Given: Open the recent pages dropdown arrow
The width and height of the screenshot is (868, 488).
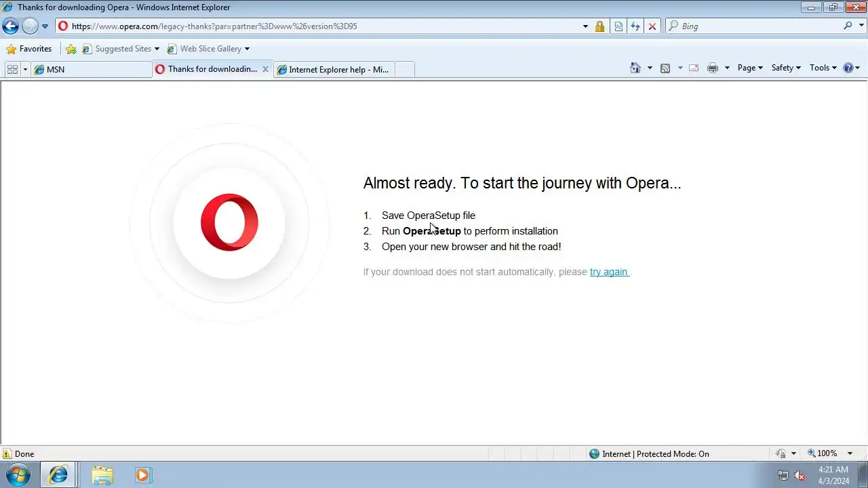Looking at the screenshot, I should tap(45, 26).
